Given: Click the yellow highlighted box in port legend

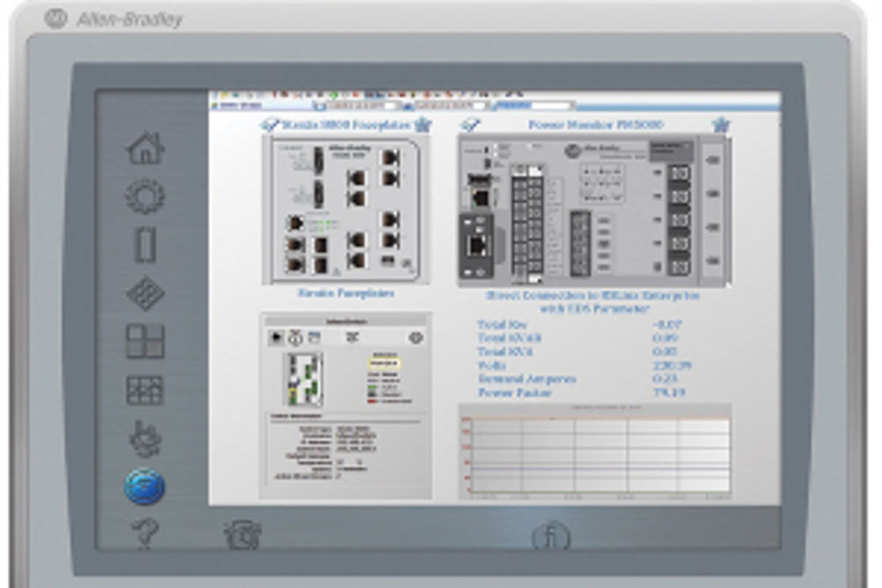Looking at the screenshot, I should (x=384, y=364).
